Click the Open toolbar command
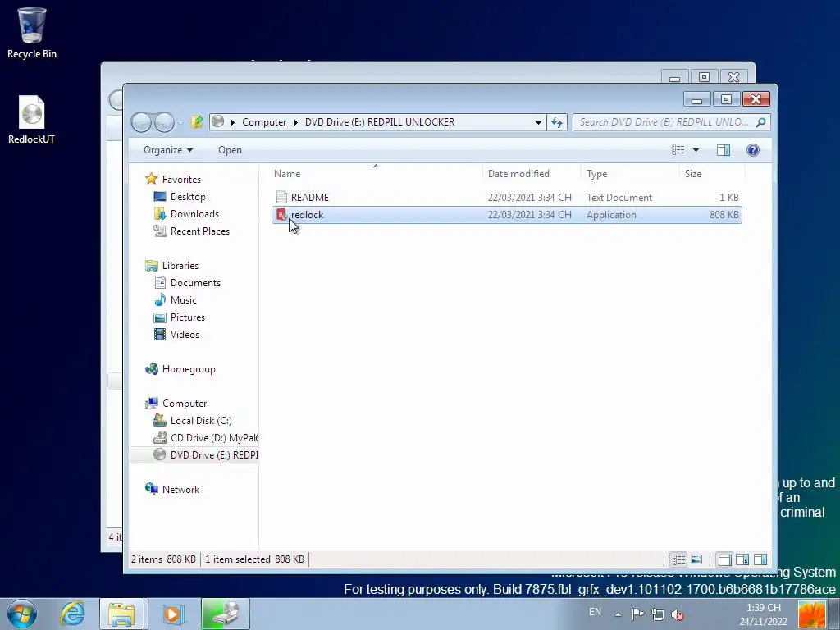The height and width of the screenshot is (630, 840). tap(230, 150)
